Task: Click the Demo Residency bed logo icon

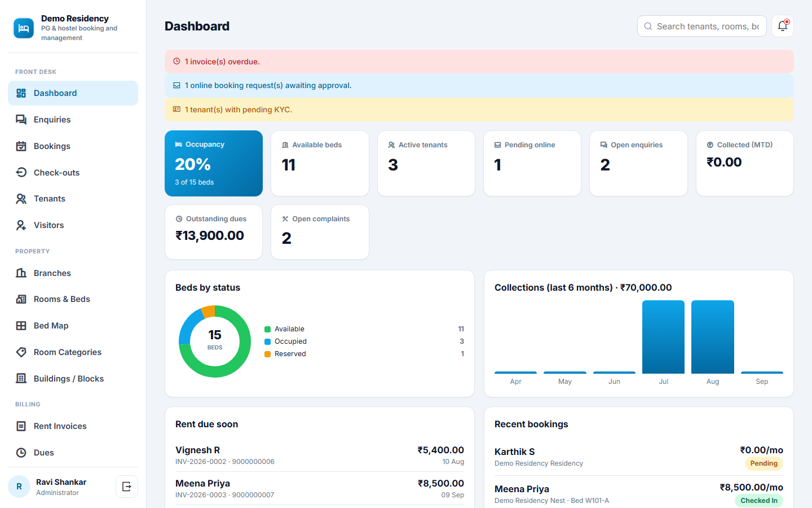Action: click(24, 28)
